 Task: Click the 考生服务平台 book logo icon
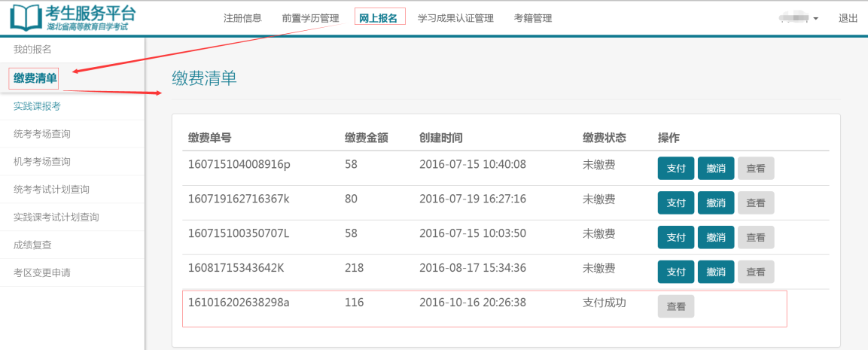[x=24, y=17]
